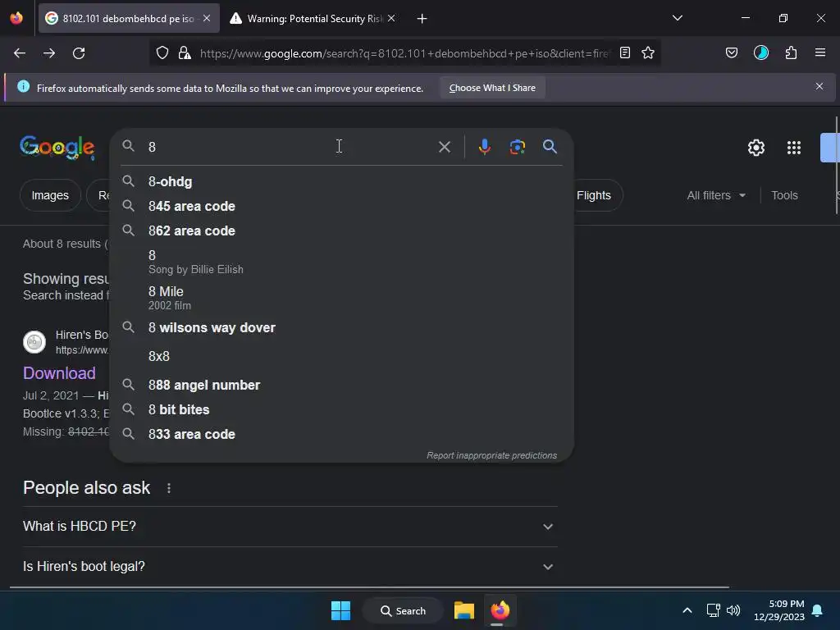Click the Google logo
This screenshot has width=840, height=630.
pos(57,148)
